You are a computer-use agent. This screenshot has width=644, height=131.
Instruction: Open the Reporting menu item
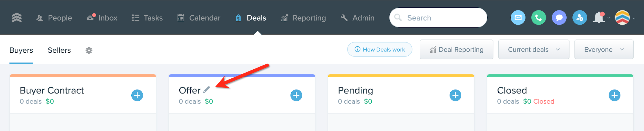[303, 18]
